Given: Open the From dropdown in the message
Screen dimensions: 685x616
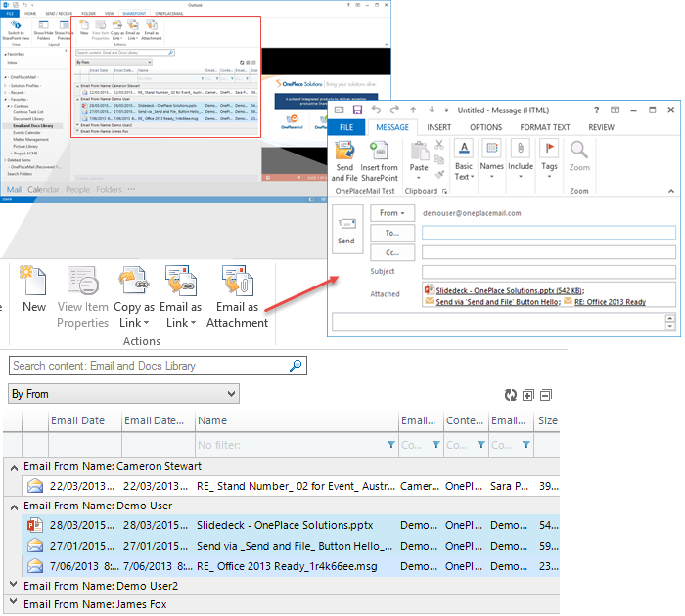Looking at the screenshot, I should [392, 212].
